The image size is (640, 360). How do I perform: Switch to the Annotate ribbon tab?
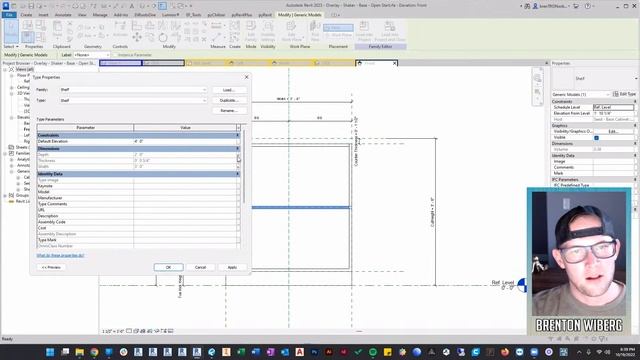click(x=63, y=15)
